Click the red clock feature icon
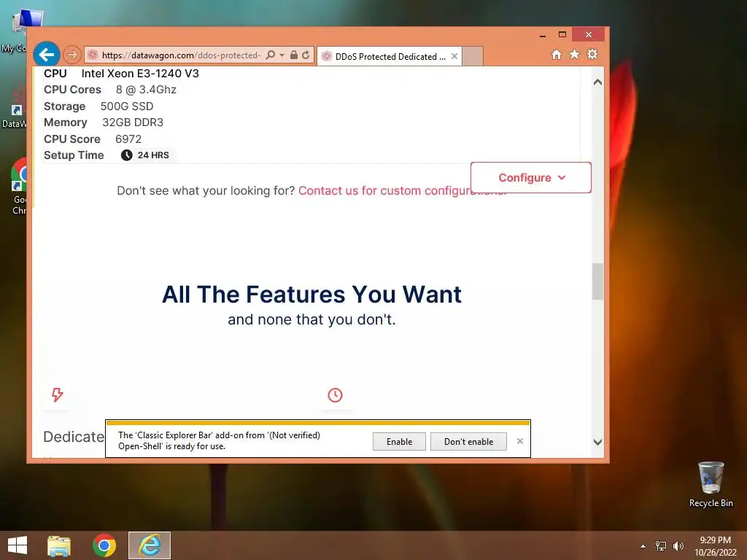The image size is (747, 560). pyautogui.click(x=335, y=394)
